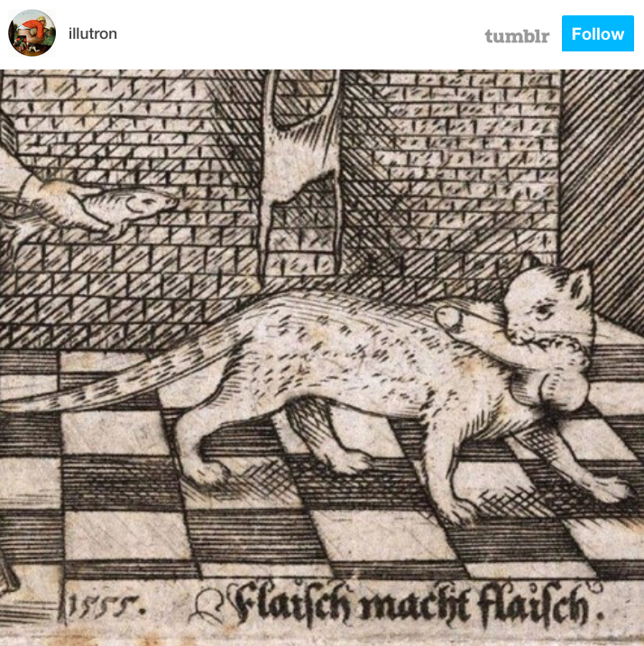The image size is (644, 646).
Task: Click the word "macht" in caption
Action: coord(415,605)
